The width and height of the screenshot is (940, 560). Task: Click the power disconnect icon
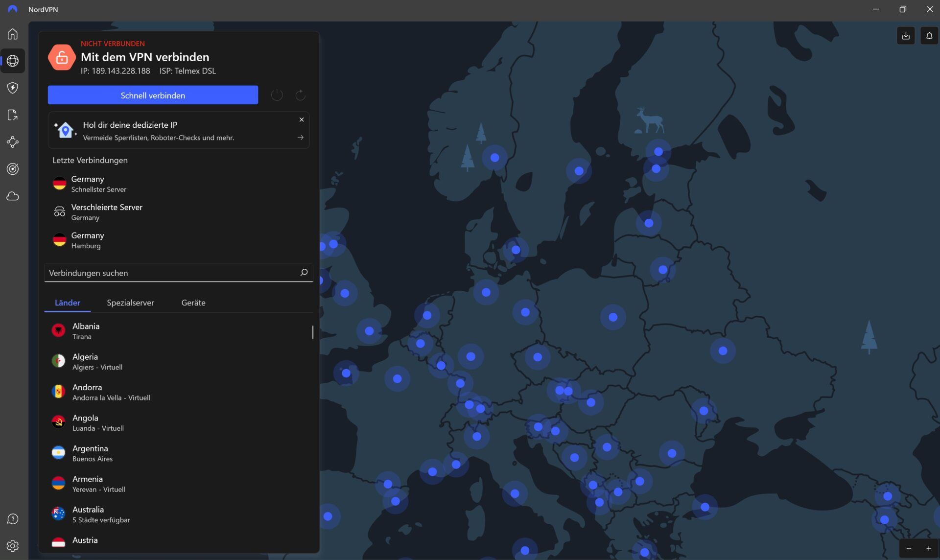[277, 95]
